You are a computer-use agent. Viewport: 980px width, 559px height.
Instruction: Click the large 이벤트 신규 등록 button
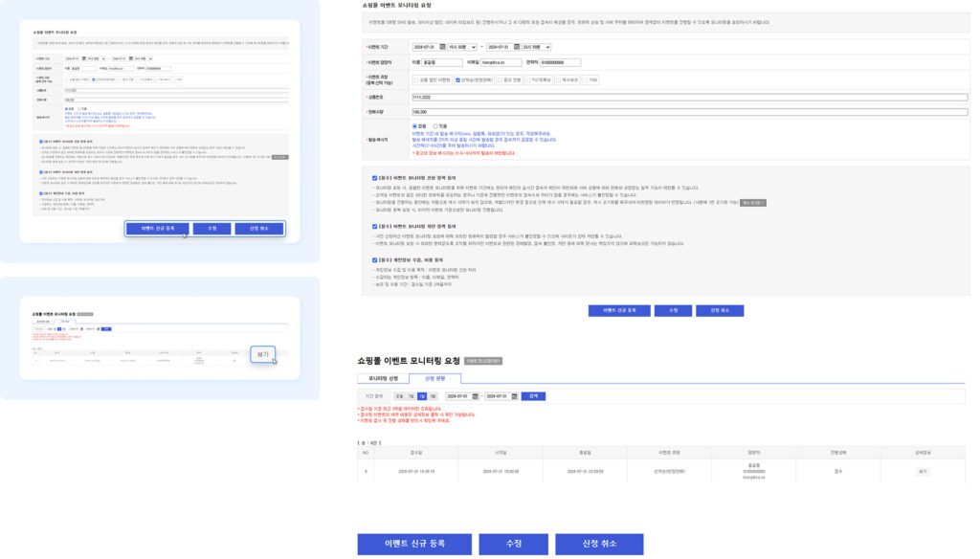tap(414, 544)
